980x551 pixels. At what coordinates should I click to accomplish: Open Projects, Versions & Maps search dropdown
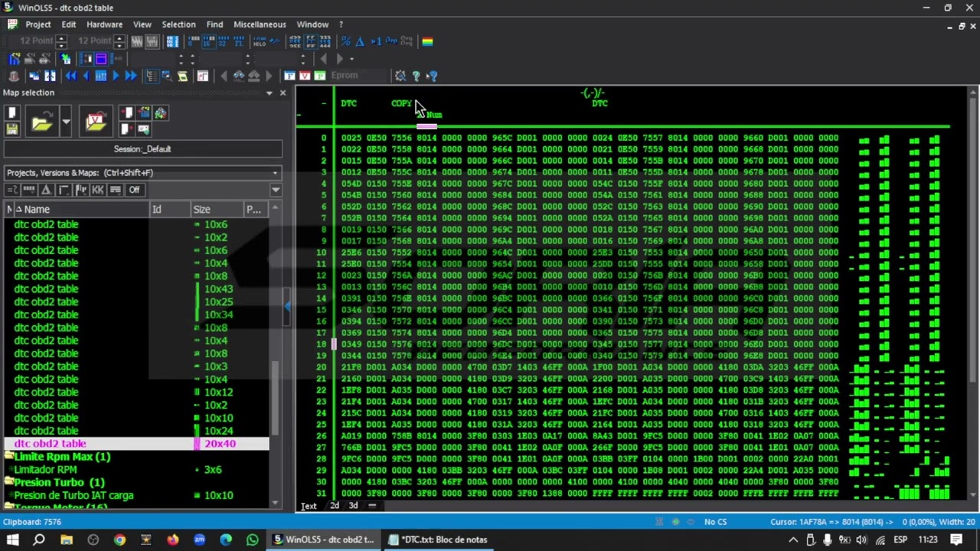coord(275,173)
